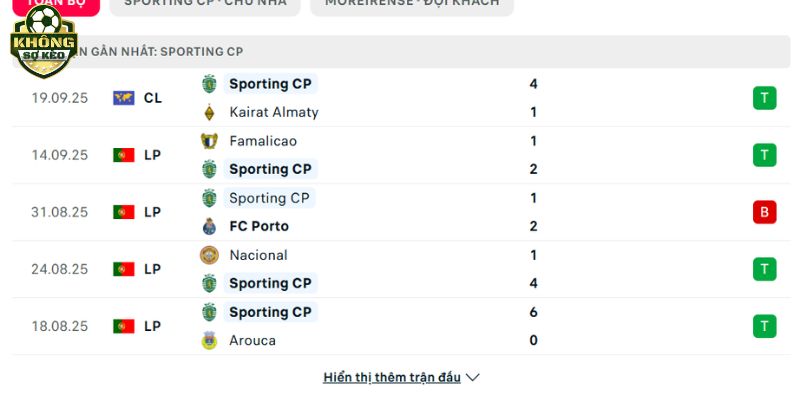Click Arouca club crest icon
Screen dimensions: 800x400
point(209,340)
